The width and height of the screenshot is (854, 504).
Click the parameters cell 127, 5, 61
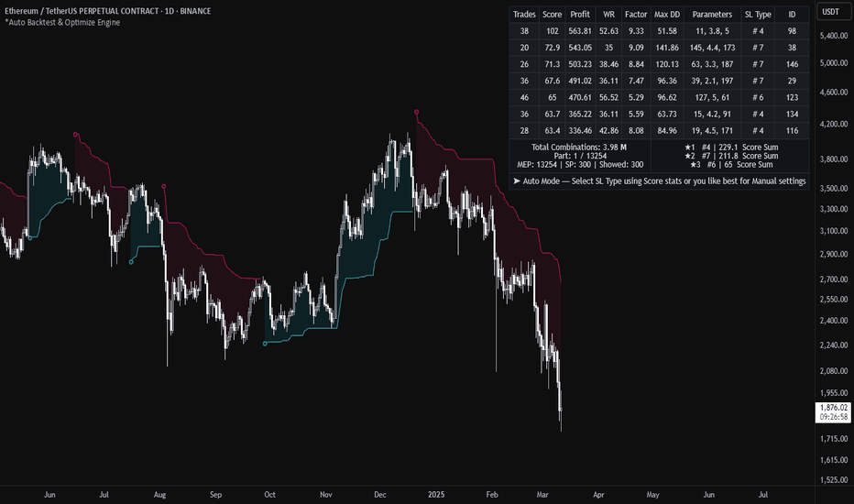pyautogui.click(x=712, y=97)
